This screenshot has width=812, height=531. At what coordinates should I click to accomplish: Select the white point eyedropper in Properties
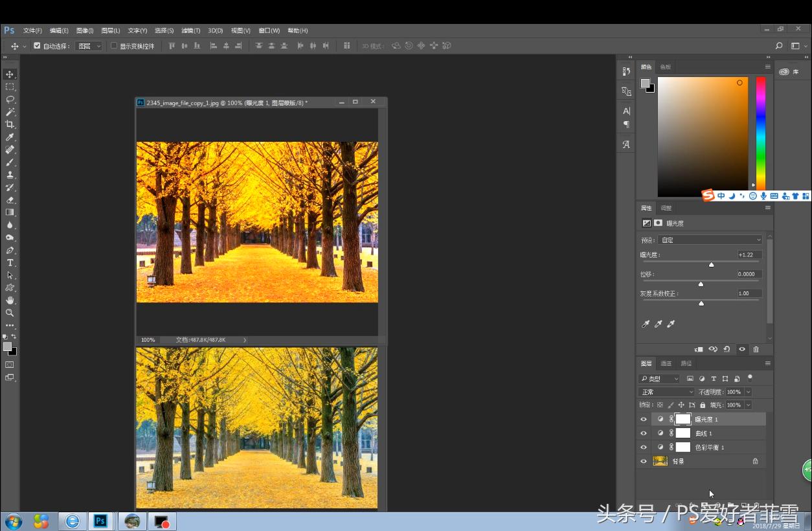coord(671,324)
